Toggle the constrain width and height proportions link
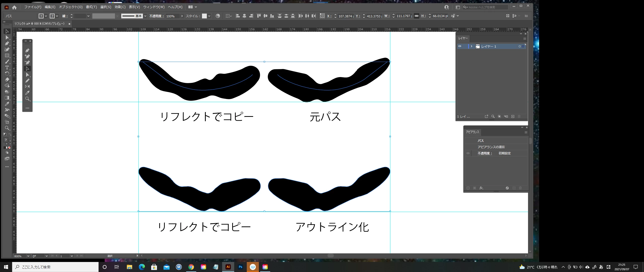 click(x=417, y=16)
